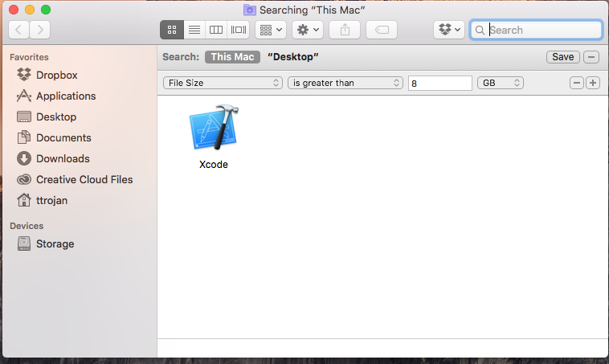
Task: Select the "Desktop" search scope
Action: tap(292, 57)
